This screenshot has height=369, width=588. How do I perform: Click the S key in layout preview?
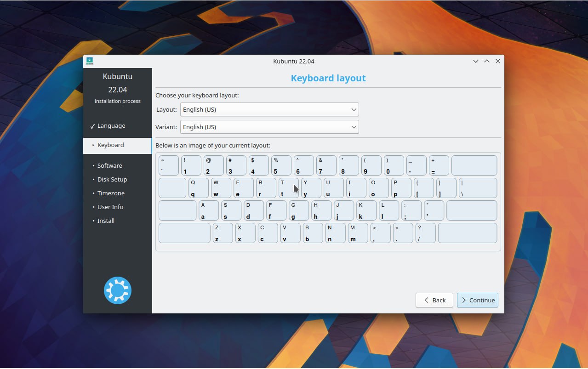click(x=231, y=210)
